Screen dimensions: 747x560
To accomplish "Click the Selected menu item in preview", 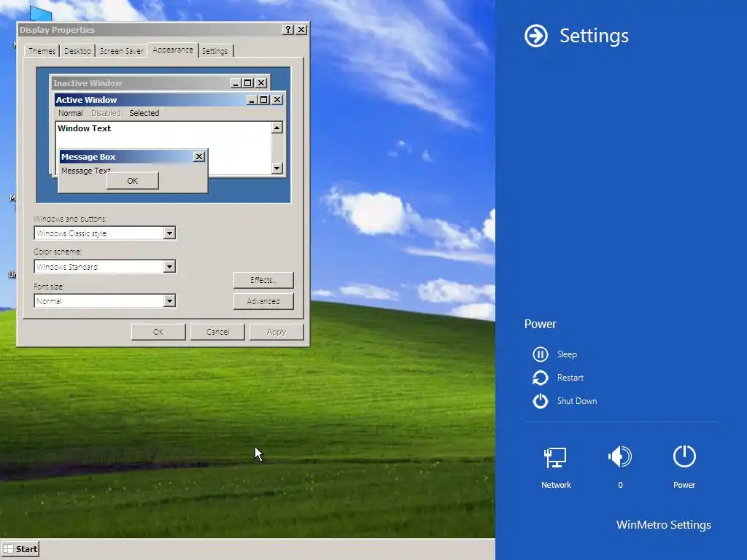I will [144, 113].
